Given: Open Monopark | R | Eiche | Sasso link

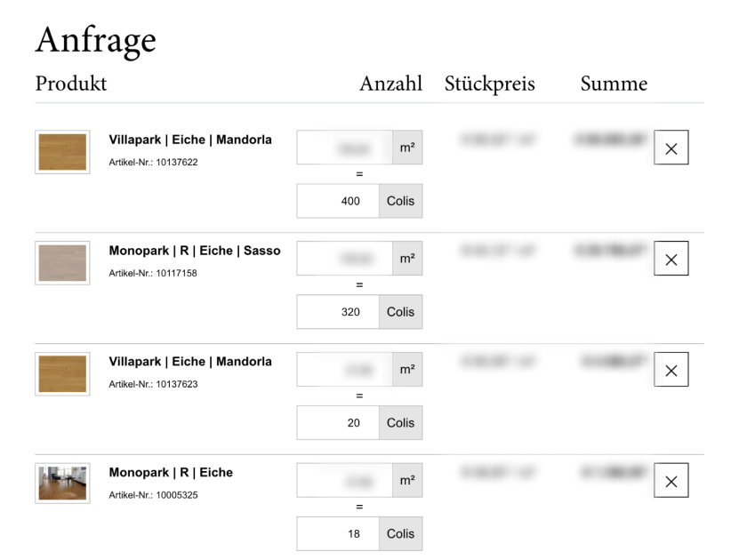Looking at the screenshot, I should click(195, 251).
